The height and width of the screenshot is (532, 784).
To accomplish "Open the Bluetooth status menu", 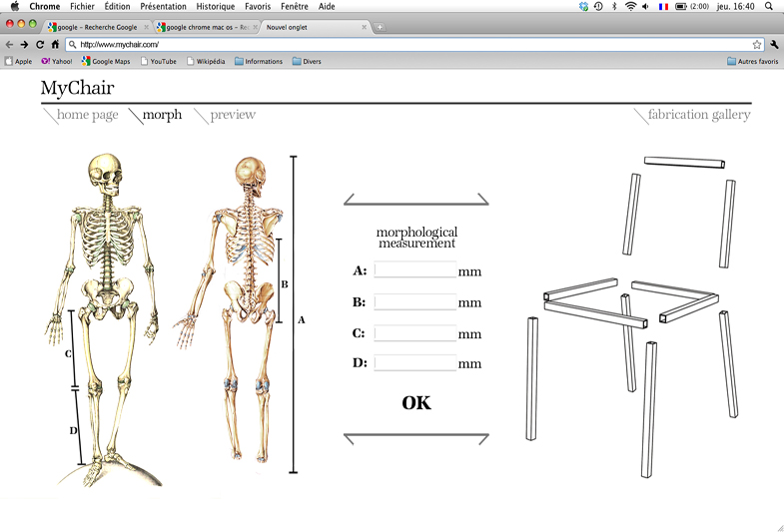I will coord(614,6).
